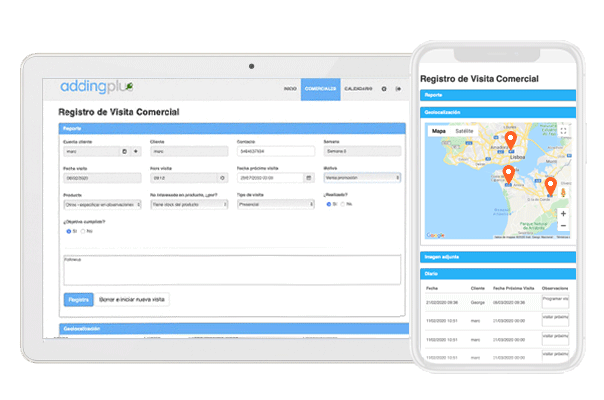Click the map pin over Lisboa on the phone
Screen dimensions: 604x400
point(511,140)
